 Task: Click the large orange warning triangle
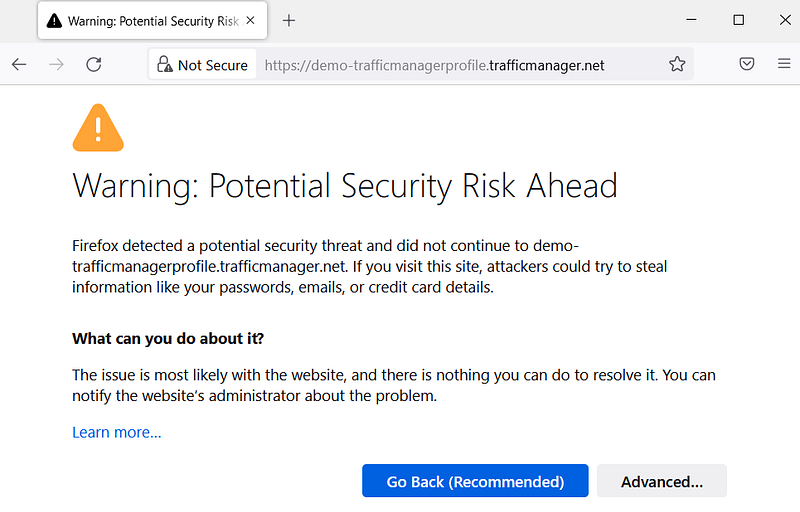coord(98,128)
